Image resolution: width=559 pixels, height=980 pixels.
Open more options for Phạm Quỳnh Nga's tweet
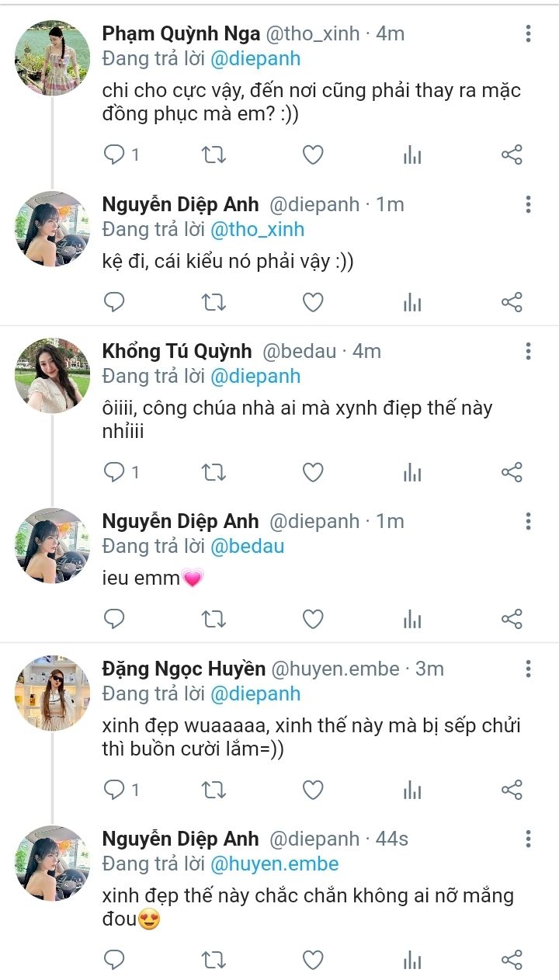pyautogui.click(x=528, y=33)
